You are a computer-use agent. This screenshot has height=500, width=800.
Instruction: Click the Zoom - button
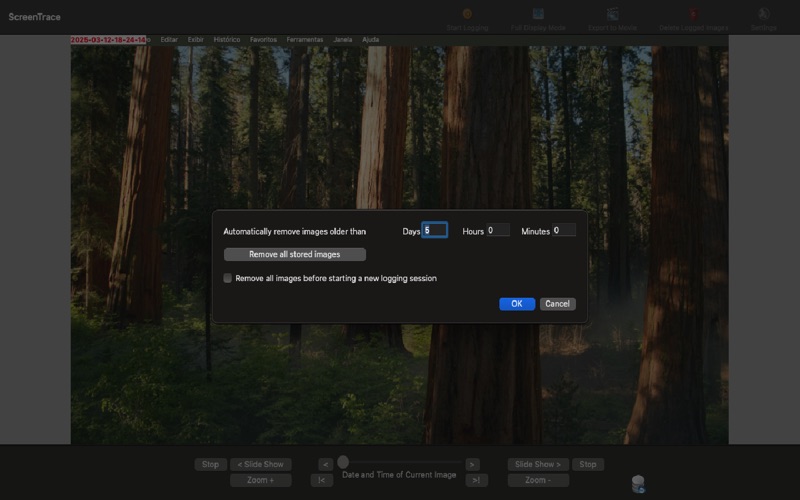(538, 480)
